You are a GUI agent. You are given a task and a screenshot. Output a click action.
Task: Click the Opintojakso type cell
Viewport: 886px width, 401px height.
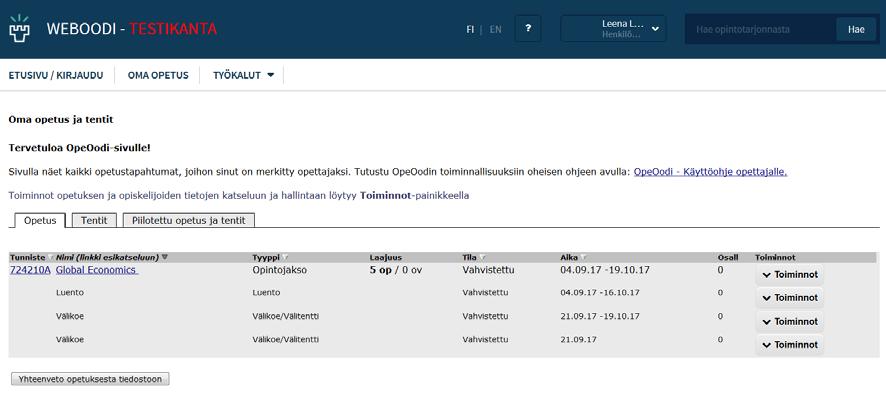[280, 270]
